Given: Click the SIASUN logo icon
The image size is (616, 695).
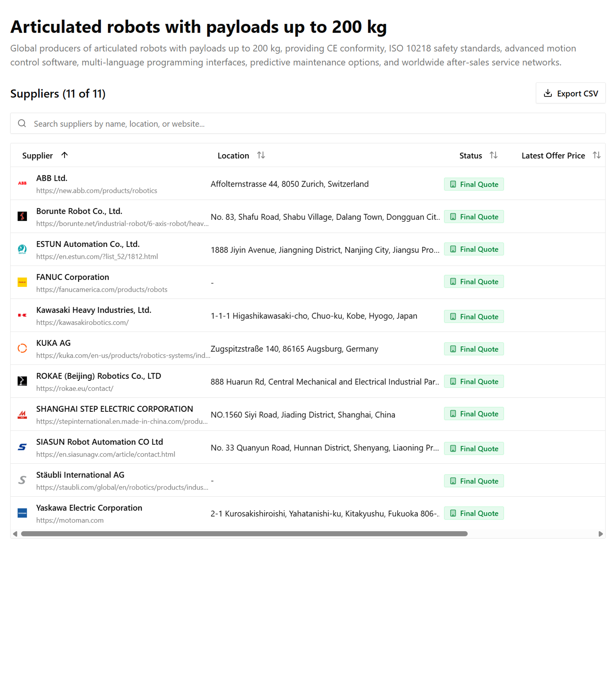Looking at the screenshot, I should 23,447.
